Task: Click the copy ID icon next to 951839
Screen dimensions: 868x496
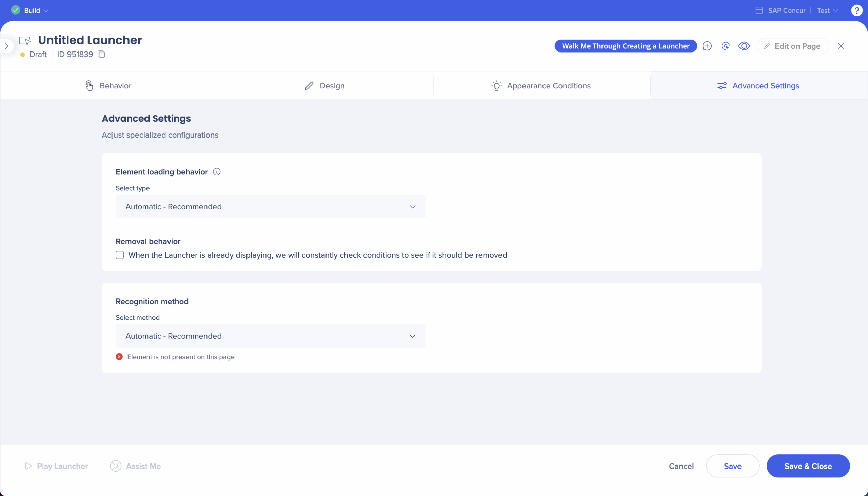Action: point(101,54)
